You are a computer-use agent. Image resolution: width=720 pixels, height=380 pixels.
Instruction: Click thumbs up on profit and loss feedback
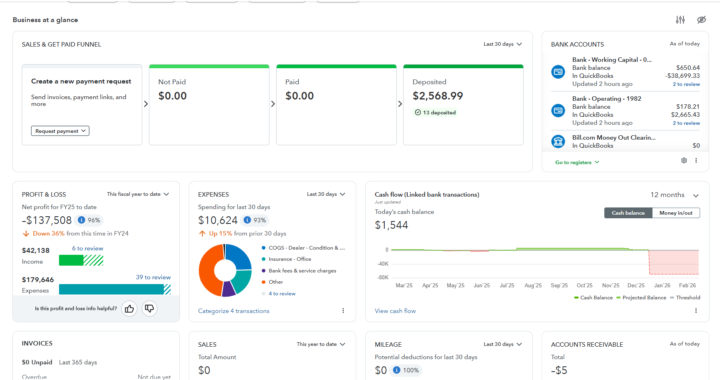pyautogui.click(x=129, y=309)
